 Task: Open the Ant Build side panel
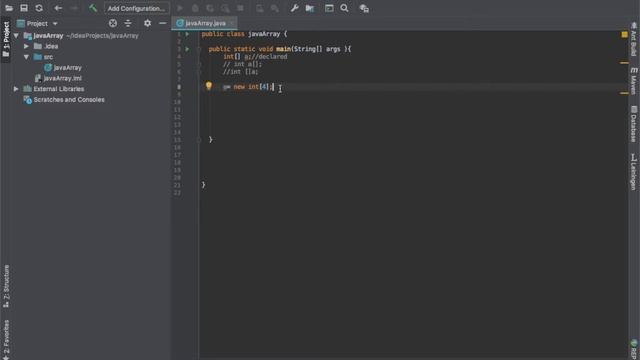pyautogui.click(x=634, y=40)
